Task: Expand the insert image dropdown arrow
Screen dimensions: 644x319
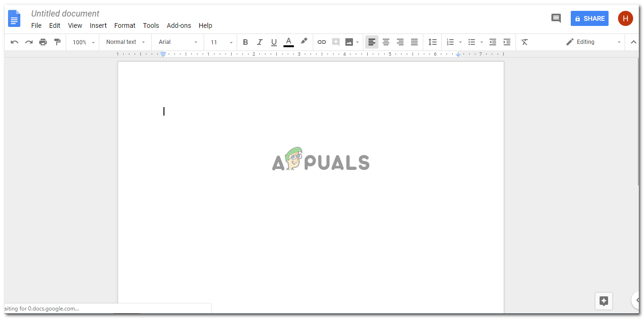Action: (358, 42)
